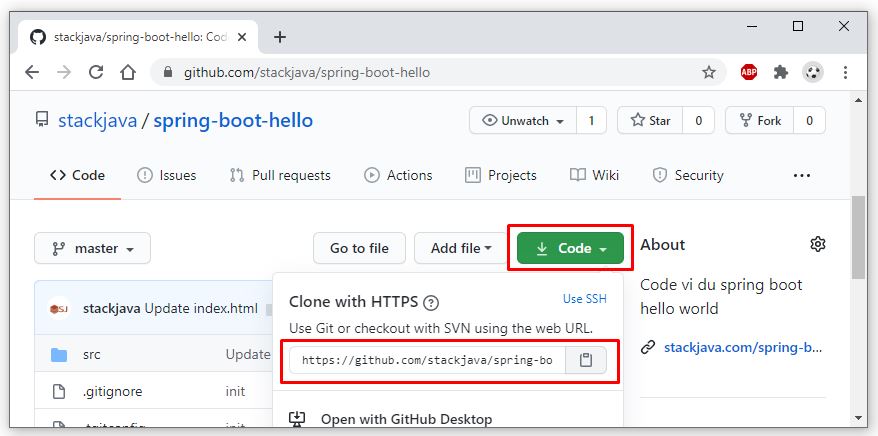Switch to the Issues tab
This screenshot has height=436, width=878.
pyautogui.click(x=166, y=176)
